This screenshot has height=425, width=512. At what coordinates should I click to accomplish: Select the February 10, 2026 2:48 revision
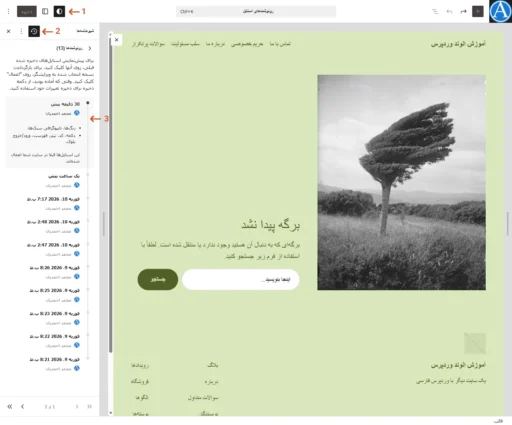click(49, 226)
